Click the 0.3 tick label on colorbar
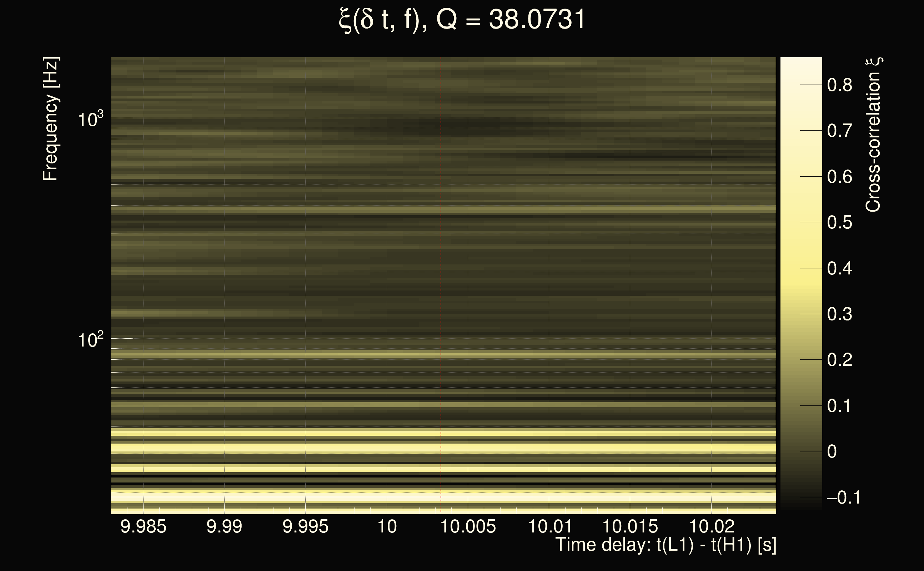Image resolution: width=924 pixels, height=571 pixels. [x=839, y=314]
